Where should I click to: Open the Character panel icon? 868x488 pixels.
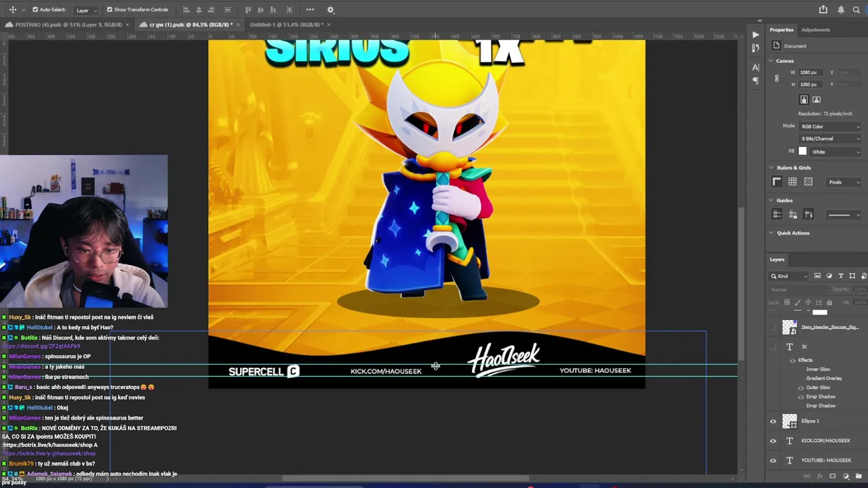[755, 68]
